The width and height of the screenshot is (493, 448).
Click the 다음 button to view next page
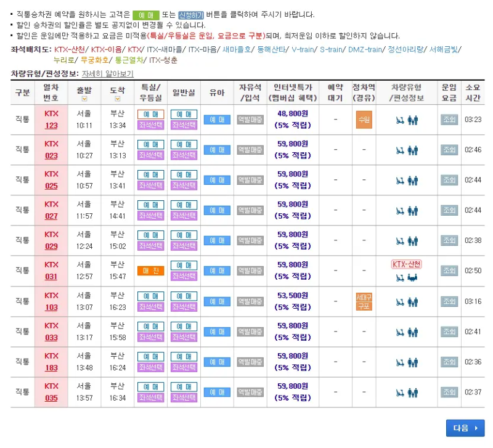point(465,428)
